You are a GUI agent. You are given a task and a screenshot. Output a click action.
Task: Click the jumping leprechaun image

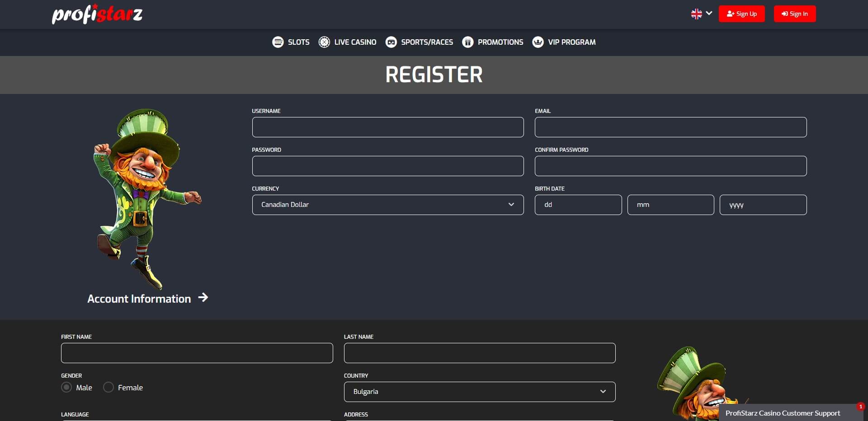click(147, 199)
